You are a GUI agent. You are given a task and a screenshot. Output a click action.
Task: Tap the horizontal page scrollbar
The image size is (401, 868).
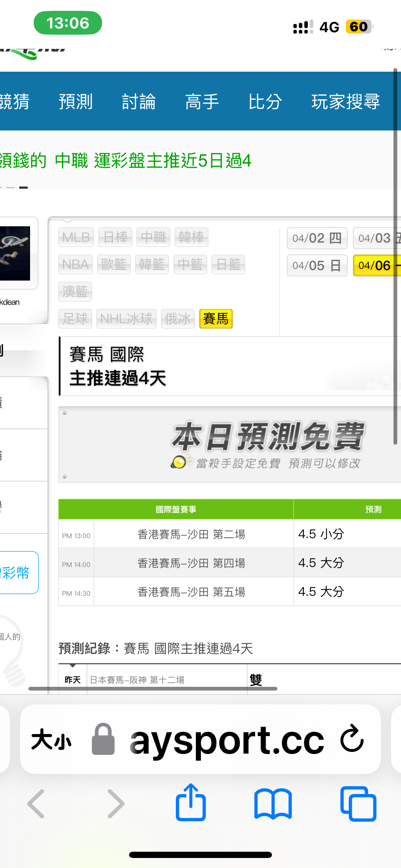click(x=153, y=688)
